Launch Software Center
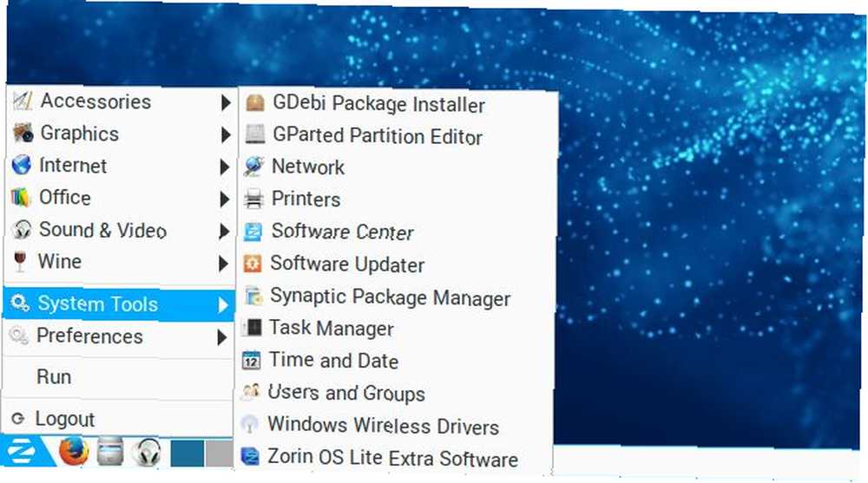This screenshot has height=483, width=868. coord(395,232)
